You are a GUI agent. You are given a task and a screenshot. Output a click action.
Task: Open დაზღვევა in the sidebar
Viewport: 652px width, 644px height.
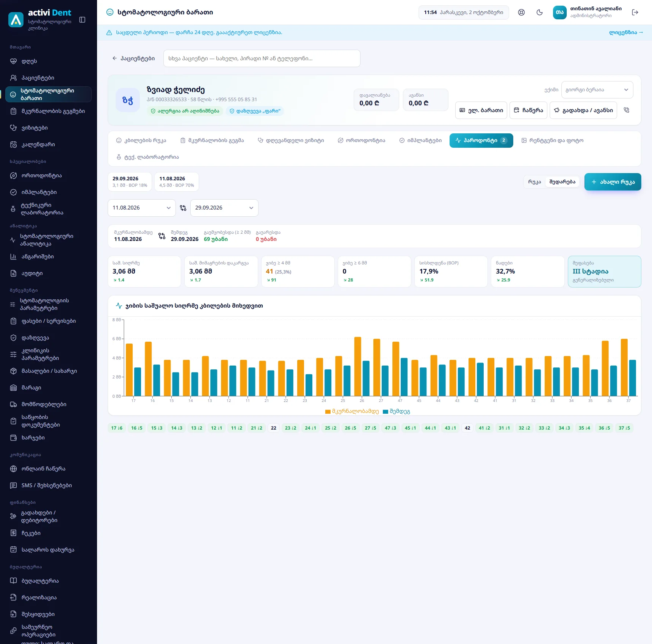pyautogui.click(x=49, y=338)
